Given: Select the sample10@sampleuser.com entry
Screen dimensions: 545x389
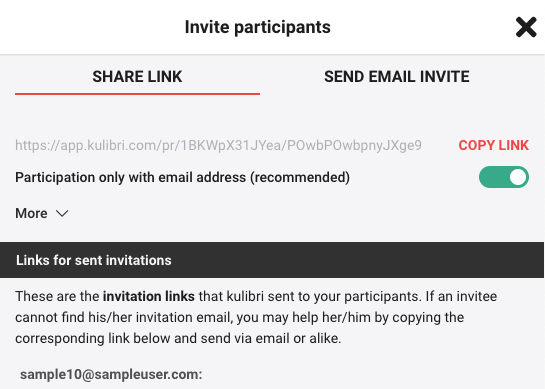Looking at the screenshot, I should (x=111, y=374).
